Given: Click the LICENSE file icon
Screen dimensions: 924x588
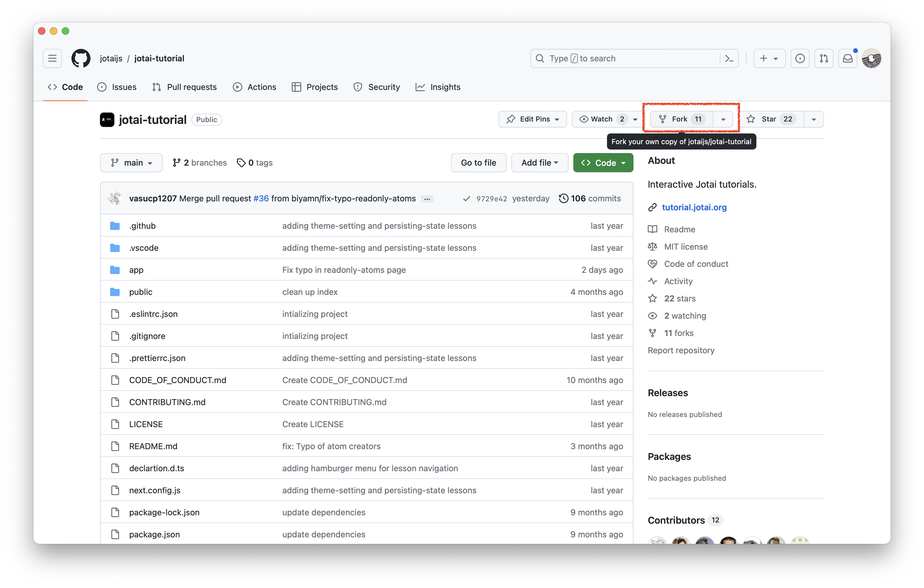Looking at the screenshot, I should click(115, 424).
